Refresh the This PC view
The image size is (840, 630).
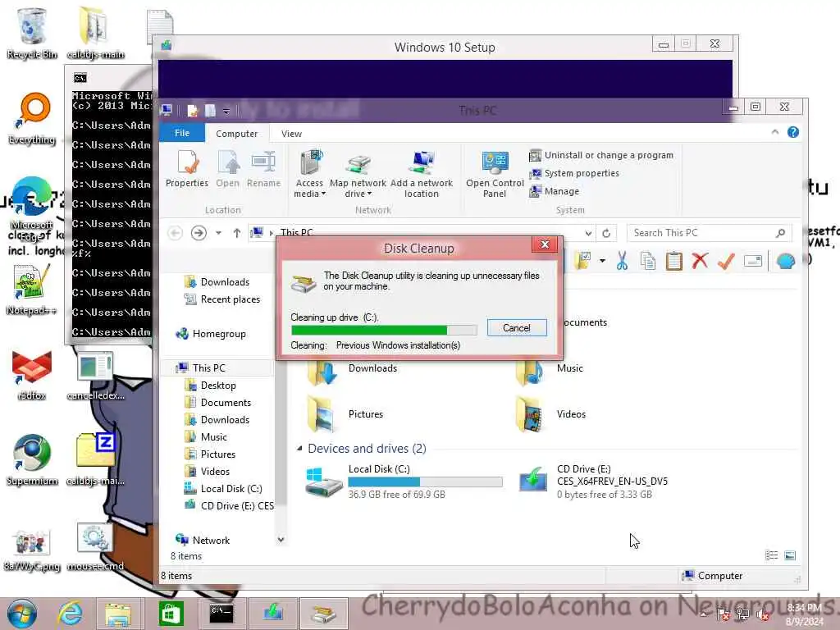click(x=606, y=233)
